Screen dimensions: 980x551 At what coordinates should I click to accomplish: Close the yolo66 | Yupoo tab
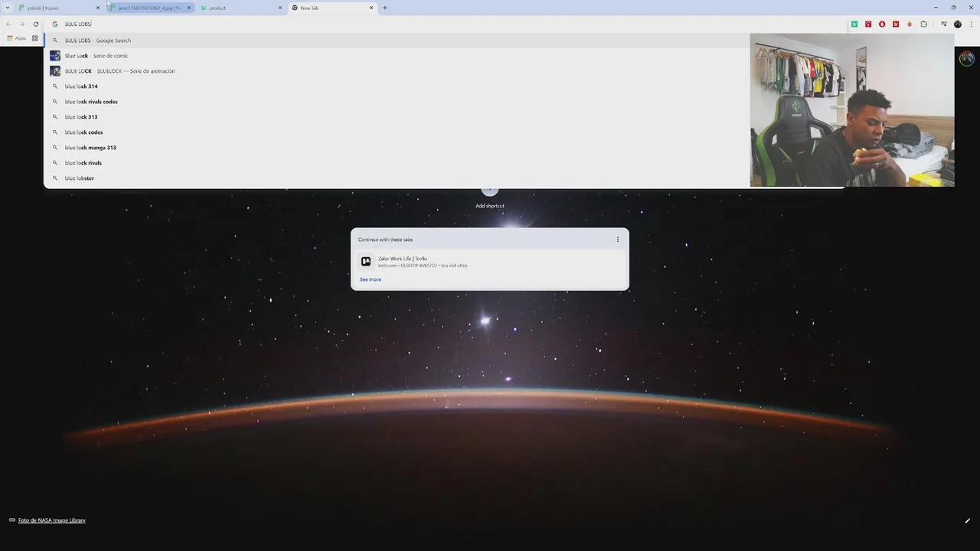coord(98,8)
